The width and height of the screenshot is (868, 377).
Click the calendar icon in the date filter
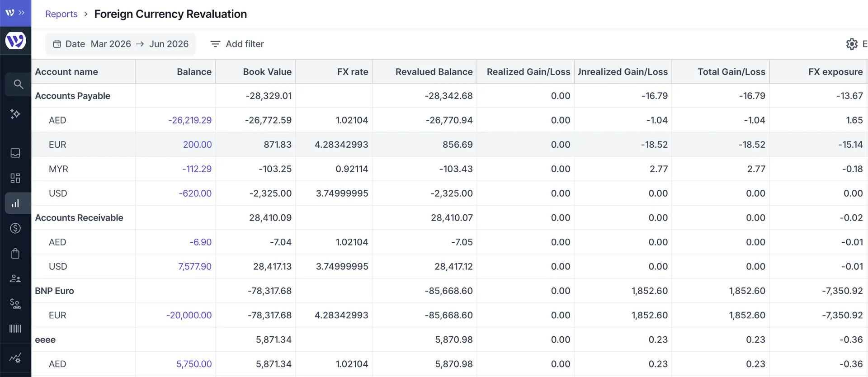pos(57,44)
